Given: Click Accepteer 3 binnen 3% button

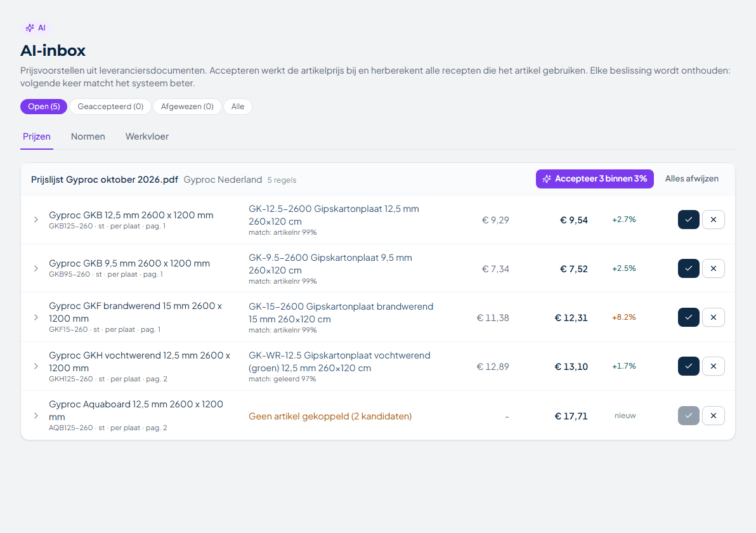Looking at the screenshot, I should tap(594, 179).
